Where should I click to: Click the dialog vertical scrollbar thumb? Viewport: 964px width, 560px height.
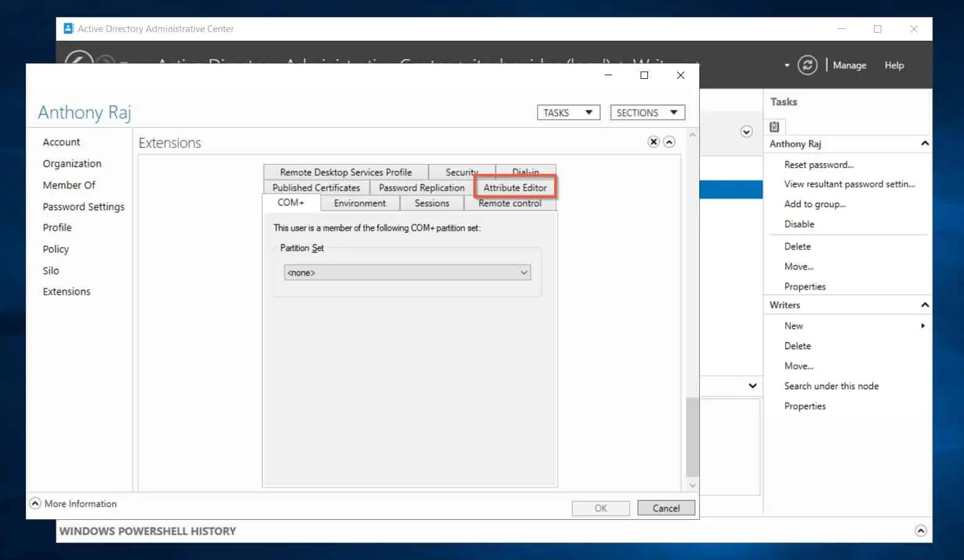[x=692, y=437]
